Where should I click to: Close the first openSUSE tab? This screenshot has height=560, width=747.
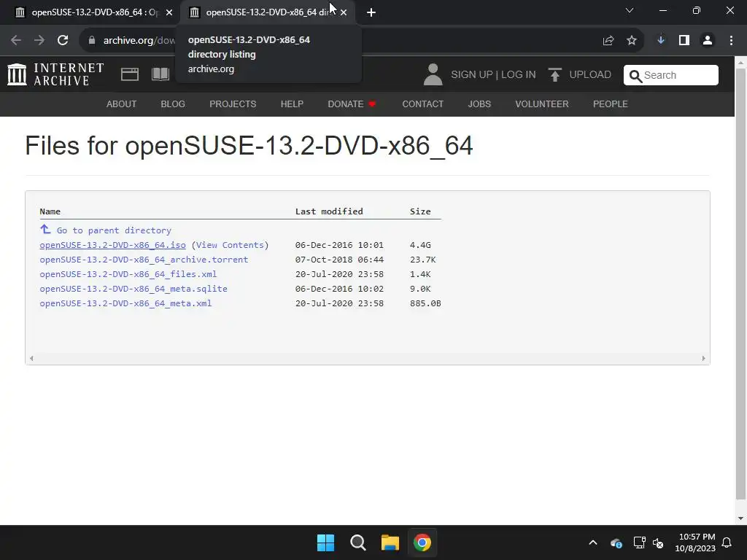click(169, 12)
